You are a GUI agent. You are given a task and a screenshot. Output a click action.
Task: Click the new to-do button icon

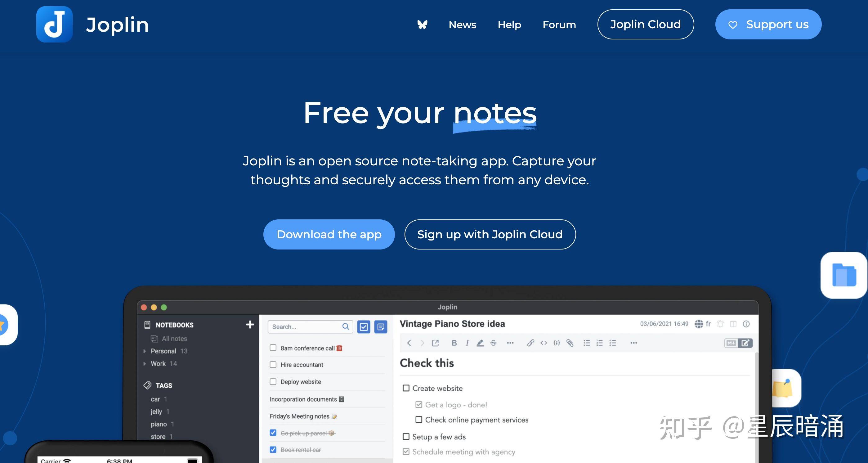coord(364,327)
